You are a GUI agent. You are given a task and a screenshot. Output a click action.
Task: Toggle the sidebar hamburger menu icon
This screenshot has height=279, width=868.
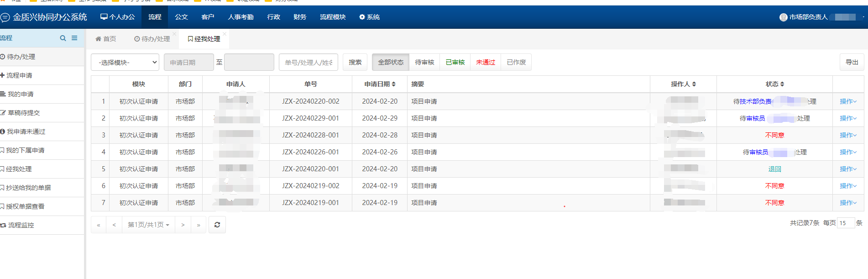pos(74,38)
